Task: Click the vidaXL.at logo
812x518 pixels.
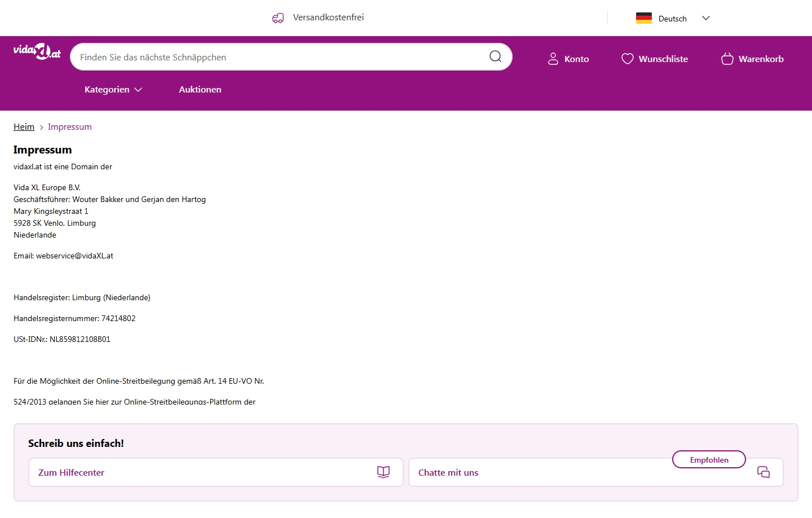Action: click(x=37, y=51)
